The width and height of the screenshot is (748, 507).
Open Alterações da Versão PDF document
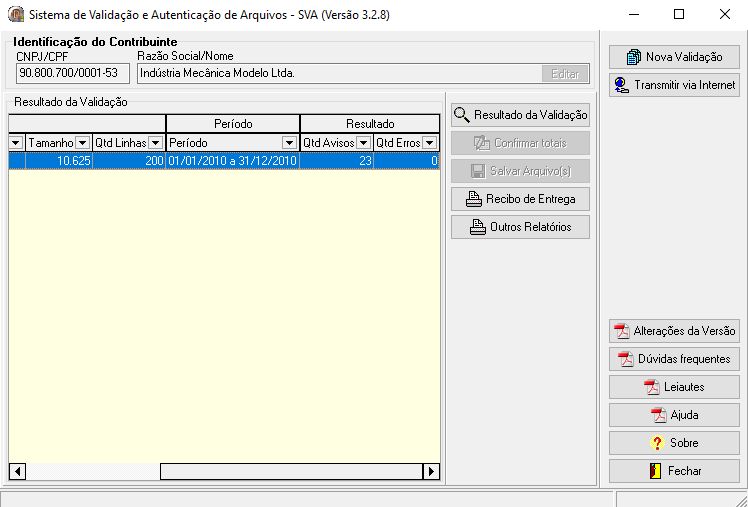(x=674, y=331)
